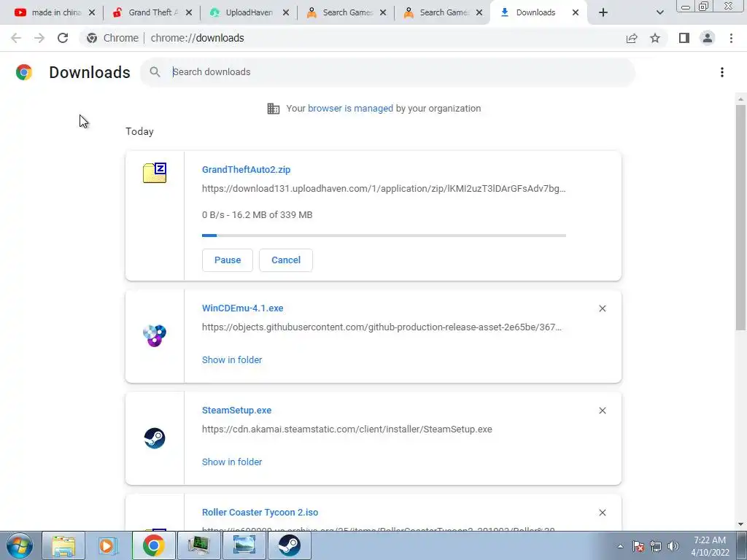Close the first Search Games tab

point(383,12)
